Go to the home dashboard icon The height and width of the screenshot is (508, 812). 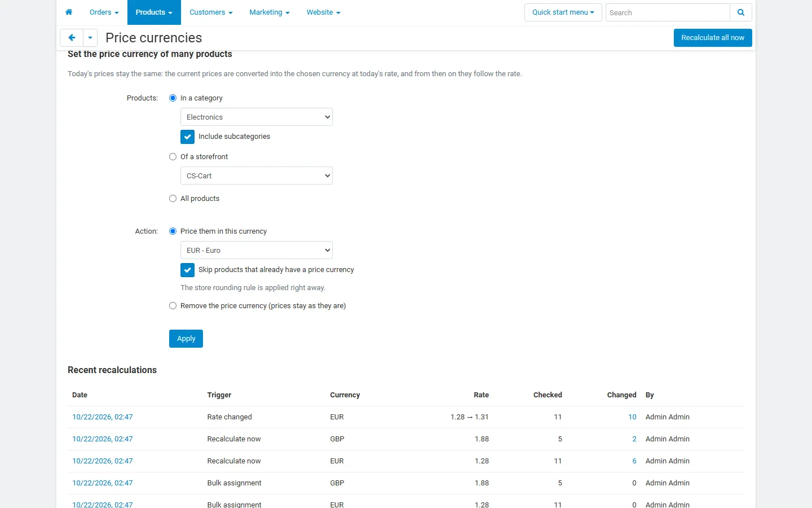pyautogui.click(x=69, y=12)
